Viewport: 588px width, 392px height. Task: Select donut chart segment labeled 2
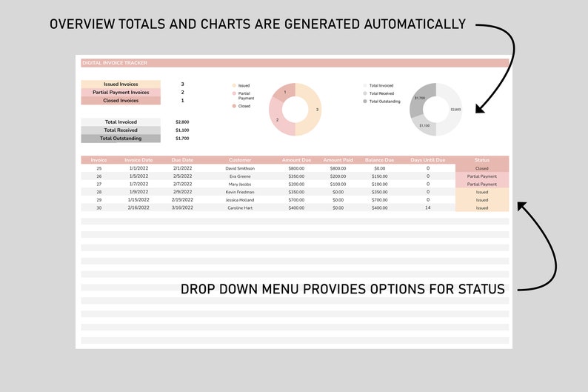point(277,119)
